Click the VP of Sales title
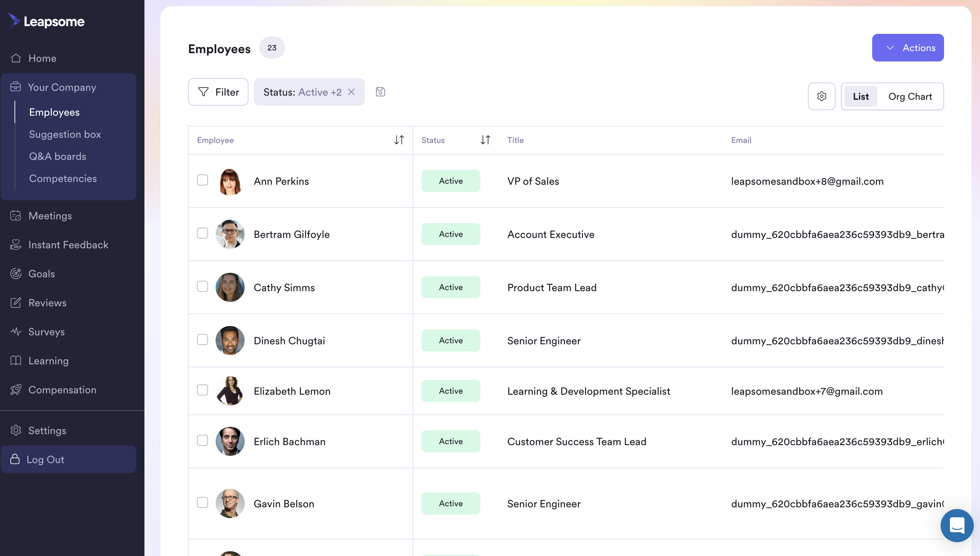Image resolution: width=980 pixels, height=556 pixels. tap(533, 181)
